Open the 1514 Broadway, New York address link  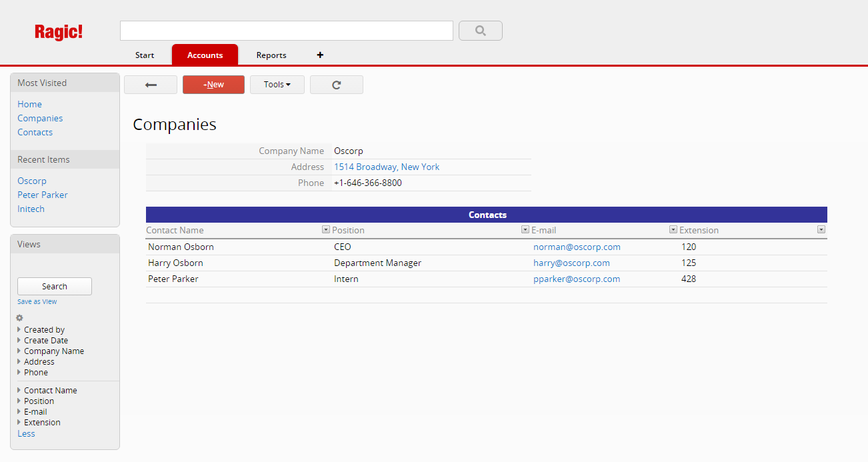point(387,167)
